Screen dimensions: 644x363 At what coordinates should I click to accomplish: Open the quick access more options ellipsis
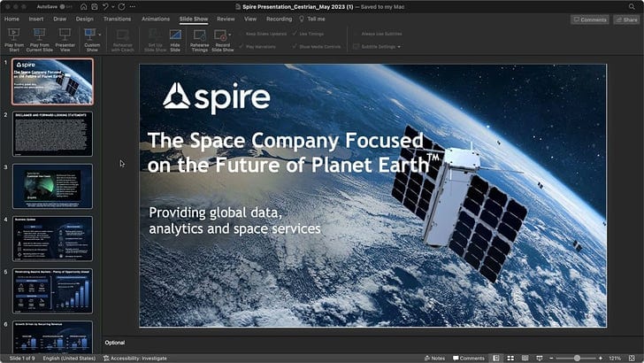(133, 6)
